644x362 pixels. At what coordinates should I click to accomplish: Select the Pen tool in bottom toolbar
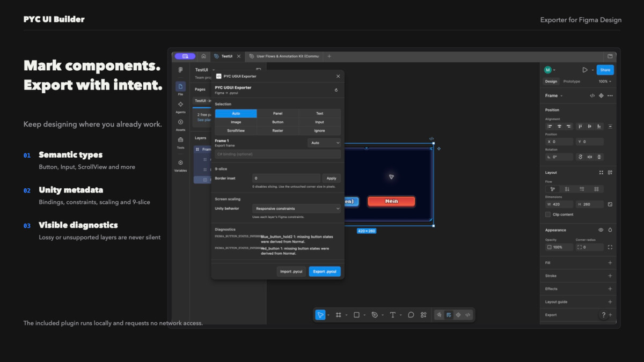pos(375,315)
